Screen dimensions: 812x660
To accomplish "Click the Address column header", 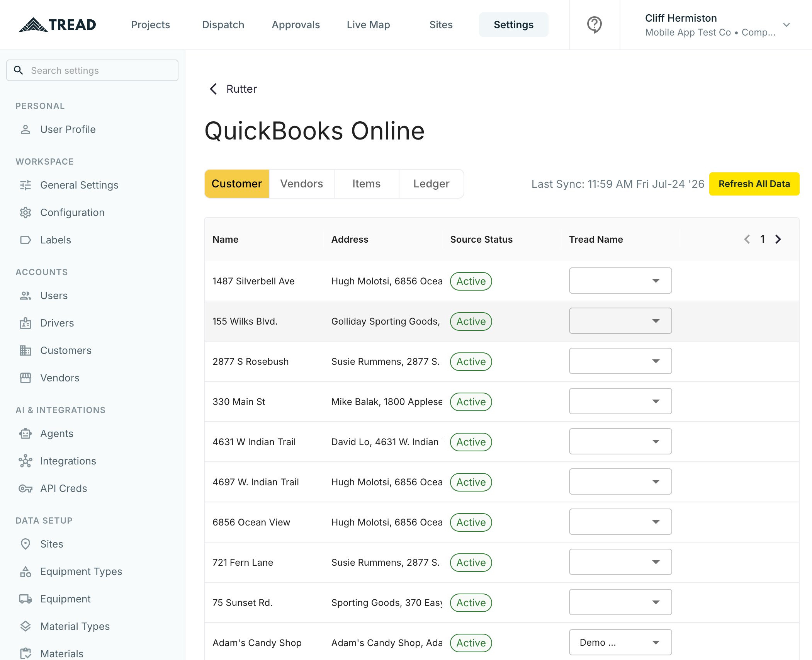I will tap(350, 239).
